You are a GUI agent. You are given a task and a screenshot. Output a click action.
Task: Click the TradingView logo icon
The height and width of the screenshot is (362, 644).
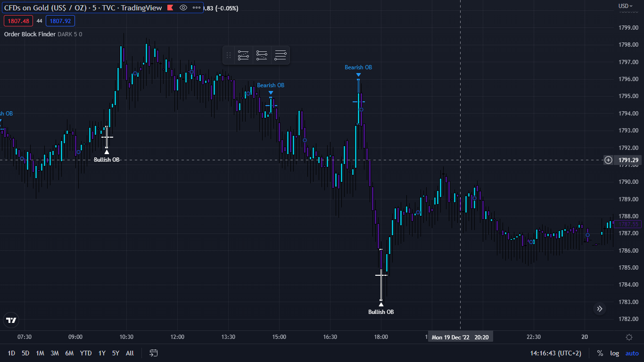click(11, 321)
